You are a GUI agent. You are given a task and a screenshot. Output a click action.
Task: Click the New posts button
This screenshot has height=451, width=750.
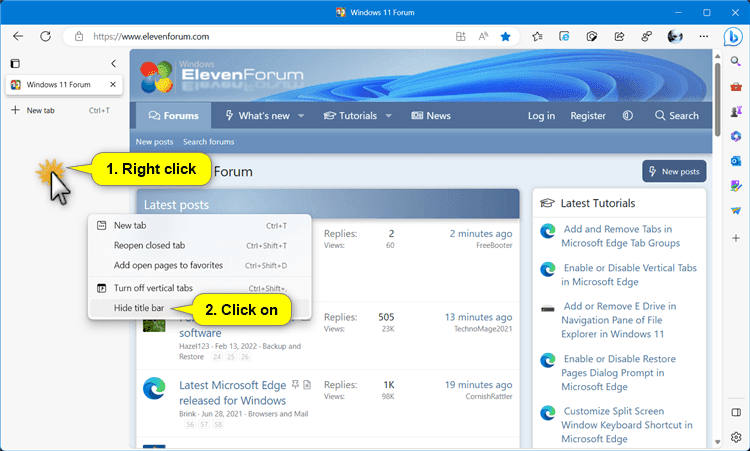(x=674, y=171)
